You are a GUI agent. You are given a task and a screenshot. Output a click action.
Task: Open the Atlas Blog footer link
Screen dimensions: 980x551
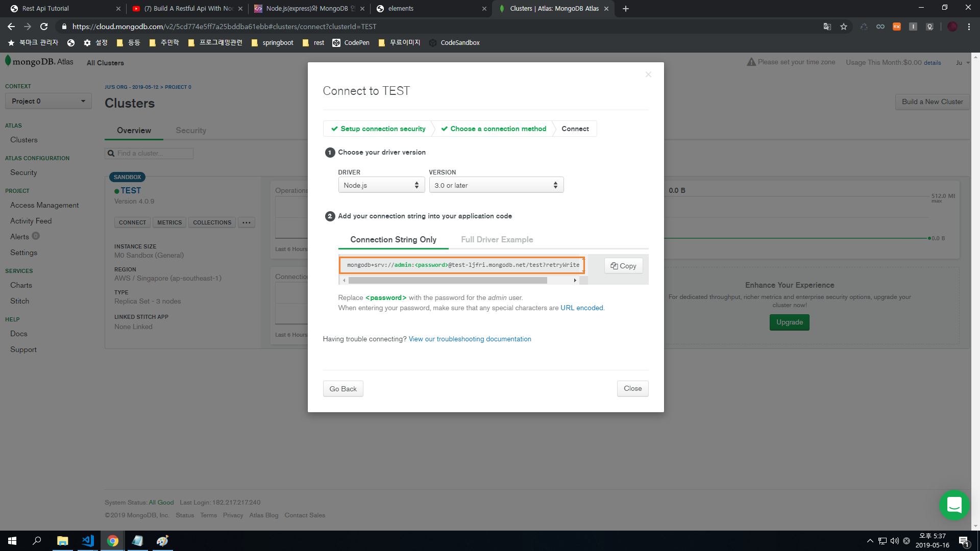264,515
